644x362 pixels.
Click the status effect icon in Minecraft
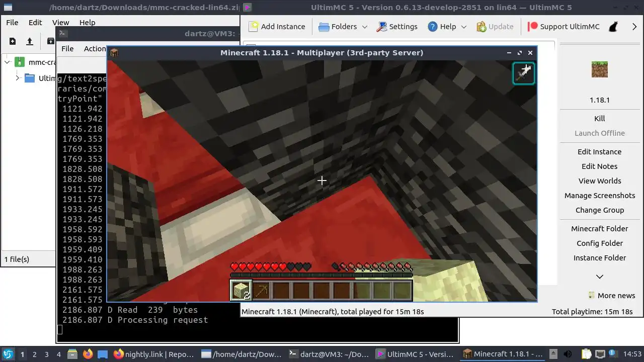pyautogui.click(x=523, y=73)
